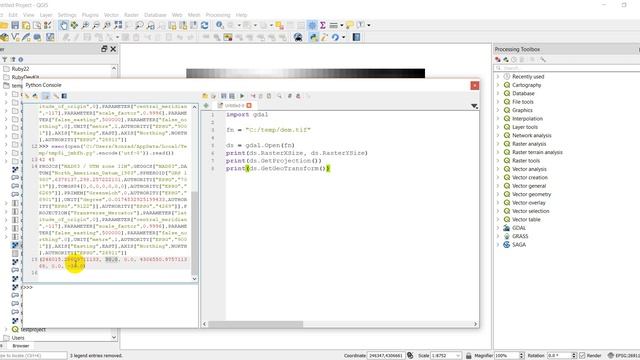Expand the GDAL provider group
640x360 pixels.
click(x=498, y=228)
